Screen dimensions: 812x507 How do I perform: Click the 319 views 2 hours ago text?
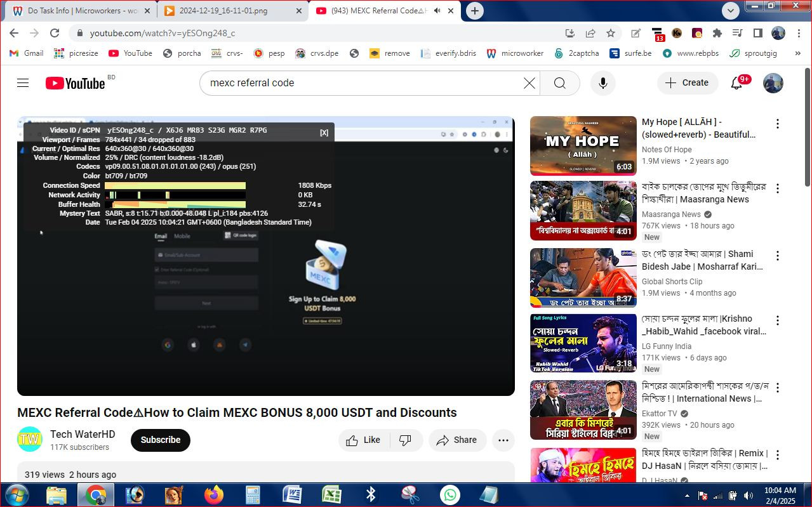pos(70,475)
